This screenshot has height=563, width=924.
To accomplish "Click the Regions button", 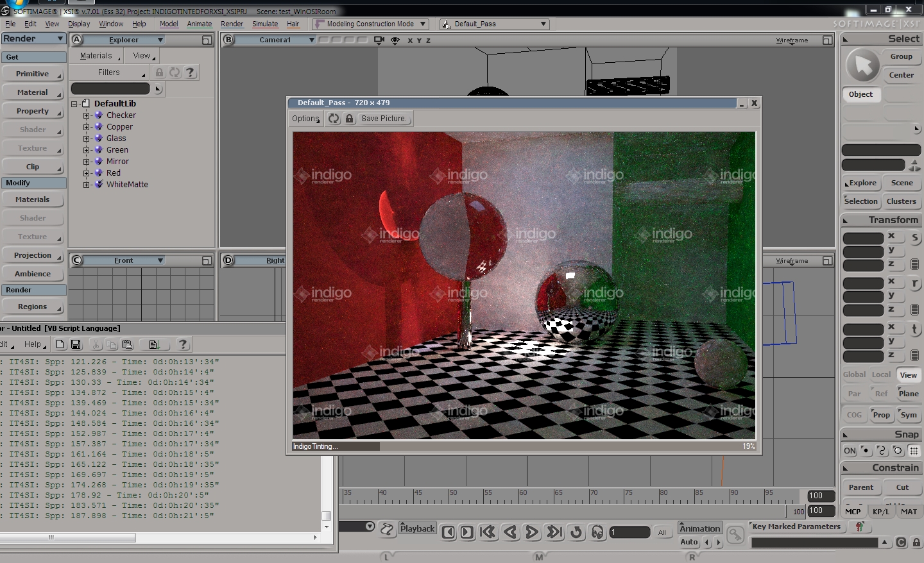I will click(33, 307).
